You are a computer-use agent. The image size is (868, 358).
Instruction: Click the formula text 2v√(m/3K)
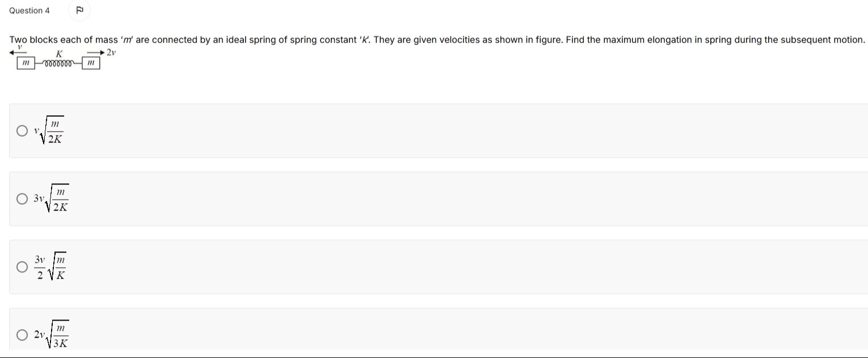pyautogui.click(x=51, y=335)
